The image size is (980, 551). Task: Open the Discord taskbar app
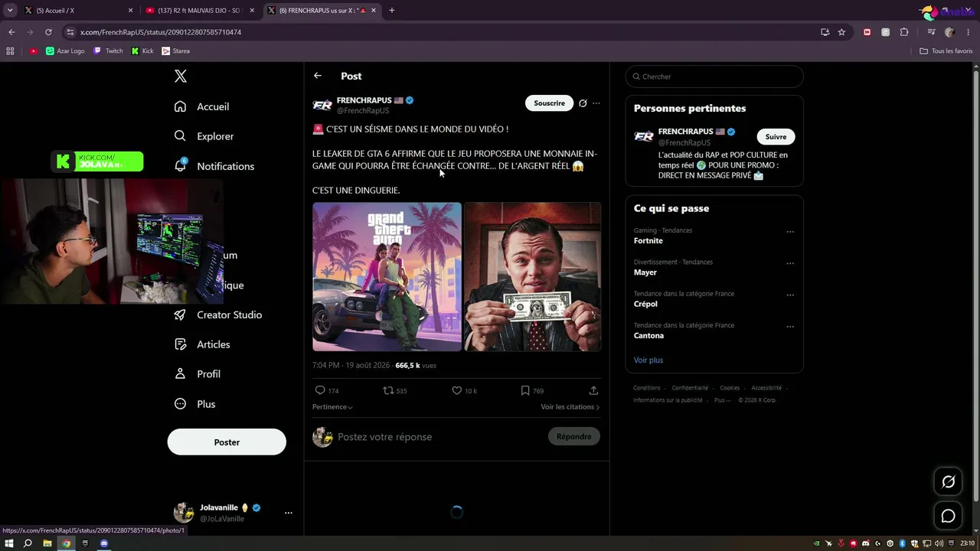coord(104,543)
